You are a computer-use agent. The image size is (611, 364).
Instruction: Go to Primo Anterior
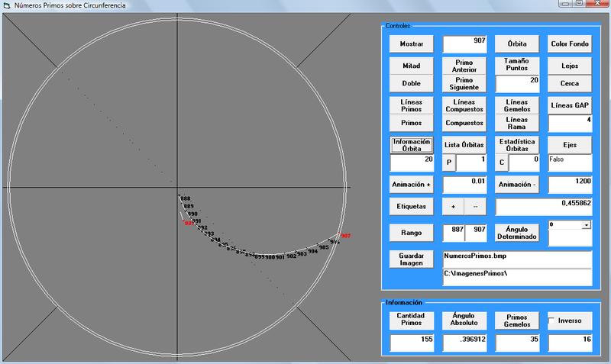point(464,66)
